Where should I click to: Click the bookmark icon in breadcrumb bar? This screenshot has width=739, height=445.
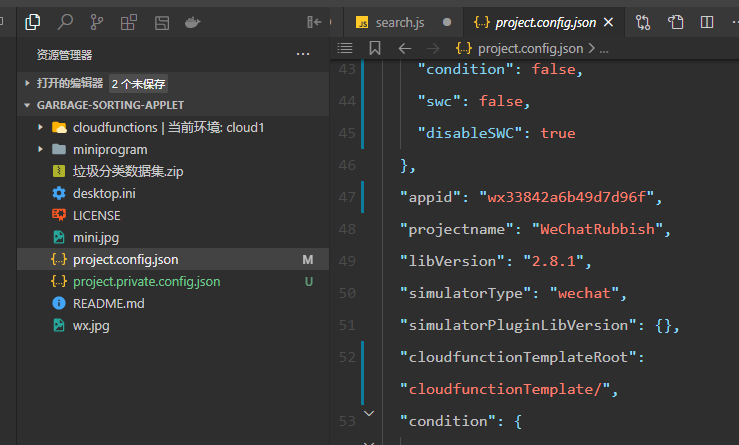(375, 48)
